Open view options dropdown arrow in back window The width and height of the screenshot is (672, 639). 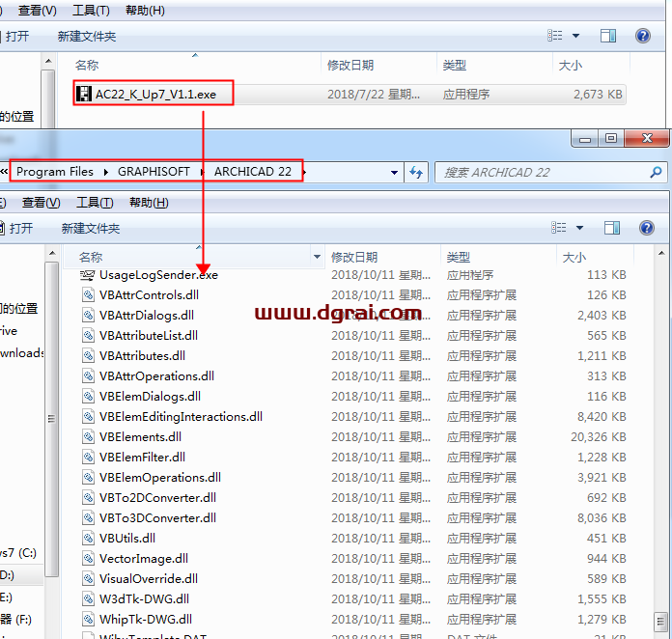pyautogui.click(x=576, y=36)
